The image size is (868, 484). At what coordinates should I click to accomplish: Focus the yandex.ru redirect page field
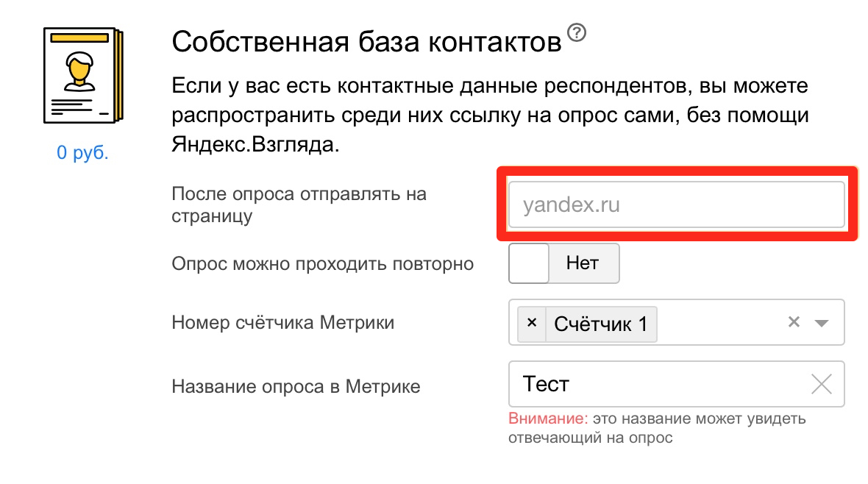675,204
